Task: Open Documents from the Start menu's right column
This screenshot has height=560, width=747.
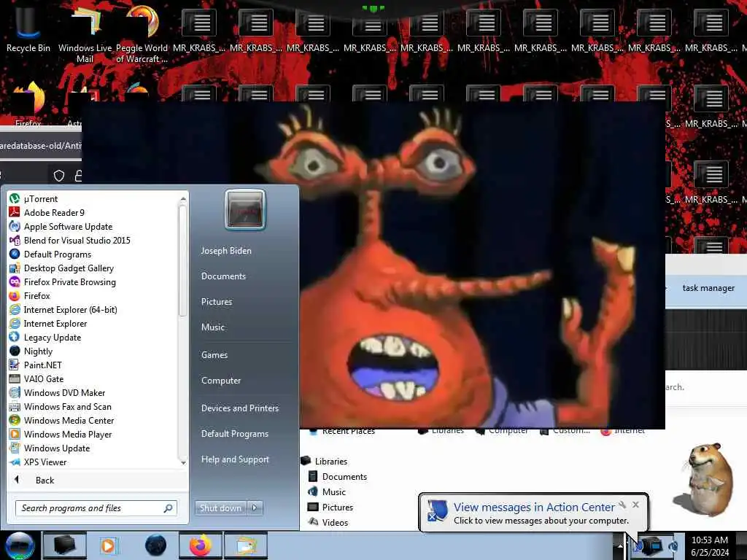Action: pos(223,276)
